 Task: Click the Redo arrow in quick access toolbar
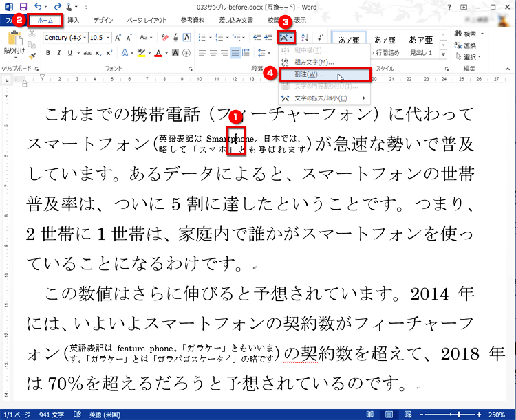pyautogui.click(x=58, y=7)
